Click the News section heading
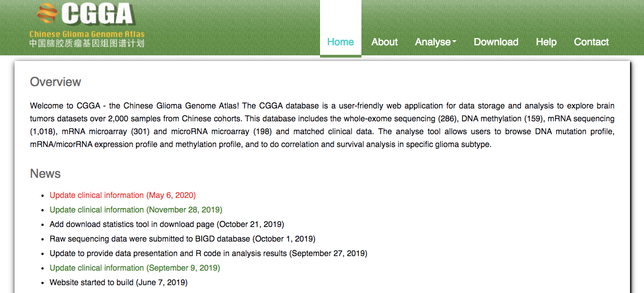This screenshot has width=644, height=293. point(45,174)
